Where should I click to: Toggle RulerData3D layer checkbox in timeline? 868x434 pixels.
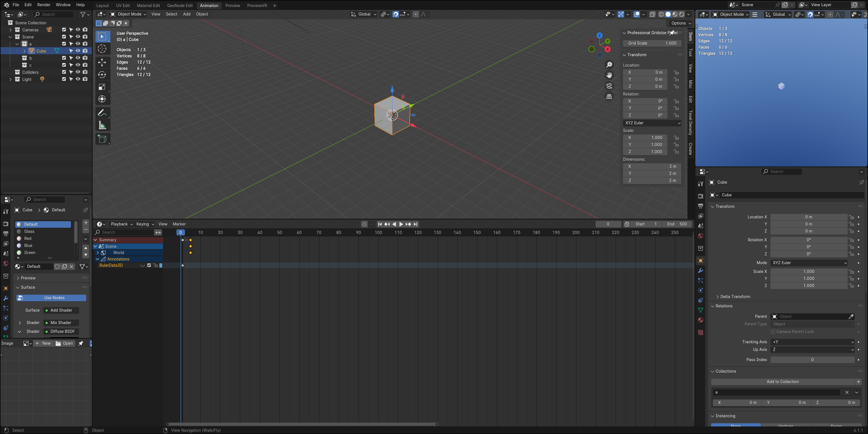149,266
